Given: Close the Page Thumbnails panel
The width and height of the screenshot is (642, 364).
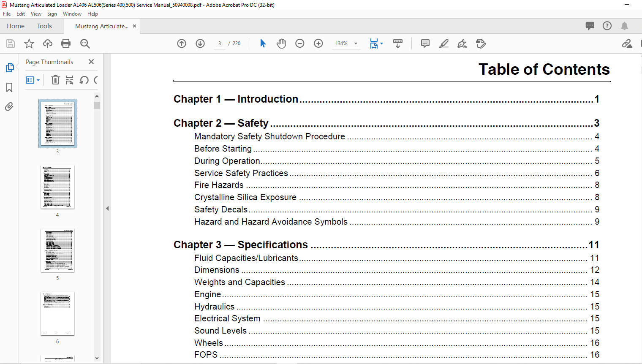Looking at the screenshot, I should (x=91, y=62).
